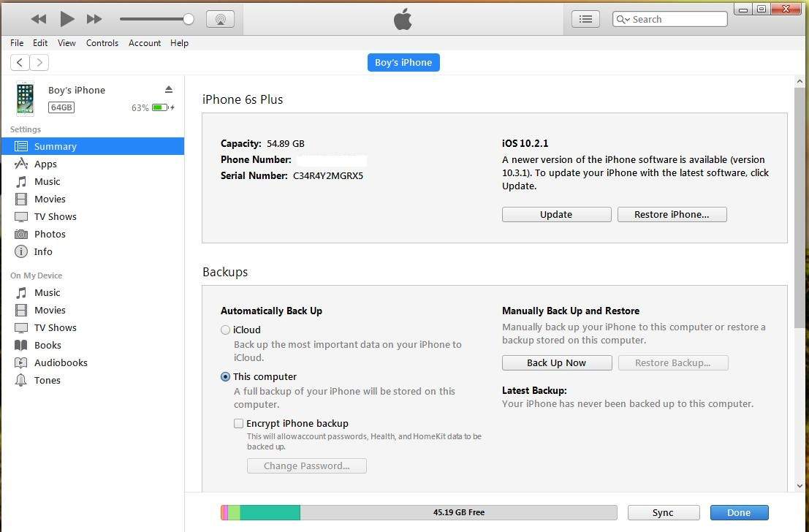Image resolution: width=809 pixels, height=532 pixels.
Task: Open the Controls menu
Action: pyautogui.click(x=102, y=43)
